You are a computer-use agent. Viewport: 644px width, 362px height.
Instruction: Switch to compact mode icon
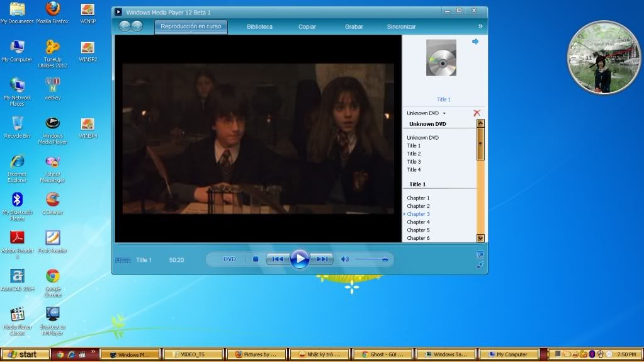(x=480, y=266)
